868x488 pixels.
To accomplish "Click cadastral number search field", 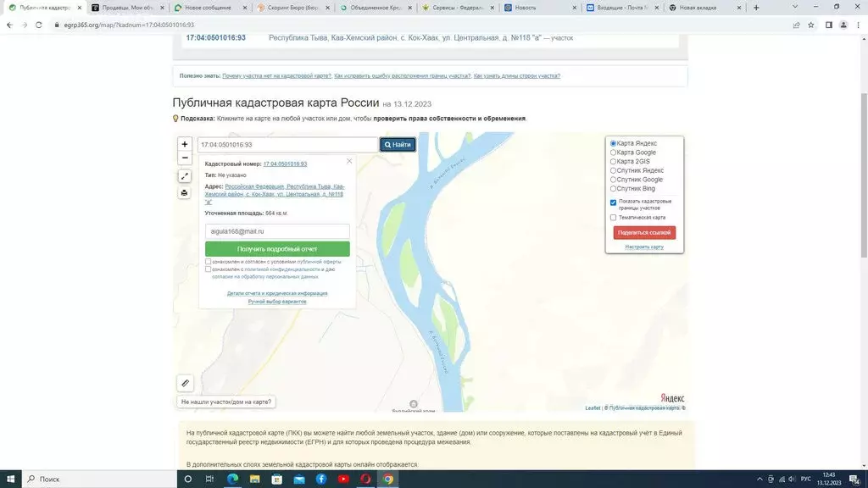I will (288, 144).
